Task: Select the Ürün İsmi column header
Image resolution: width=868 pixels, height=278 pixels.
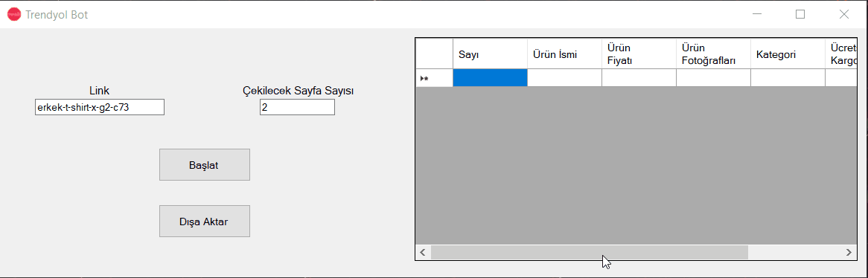Action: click(564, 54)
